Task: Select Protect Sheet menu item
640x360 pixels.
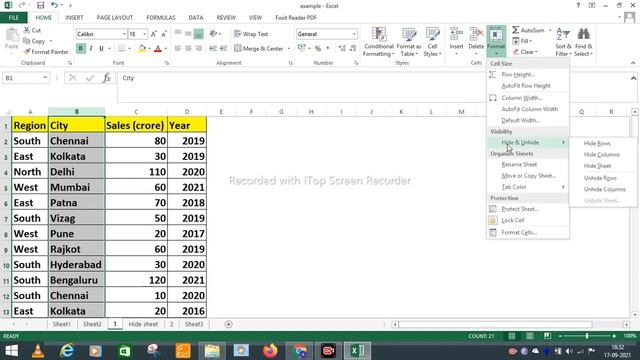Action: click(528, 209)
